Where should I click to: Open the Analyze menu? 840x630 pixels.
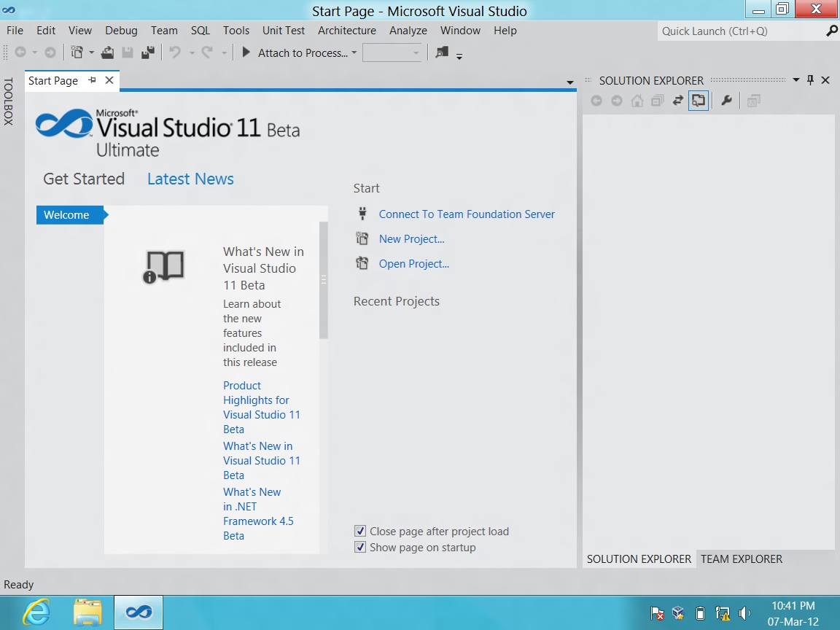(x=408, y=31)
